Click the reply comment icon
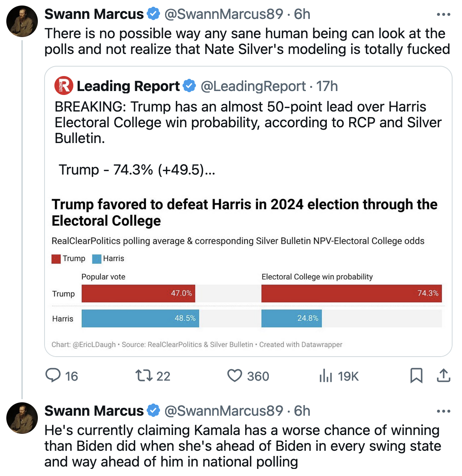 [53, 376]
